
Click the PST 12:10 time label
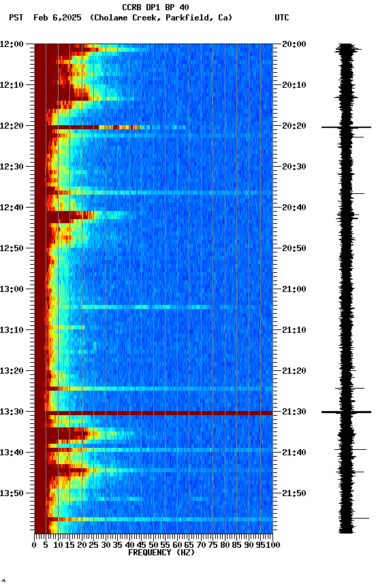coord(12,85)
